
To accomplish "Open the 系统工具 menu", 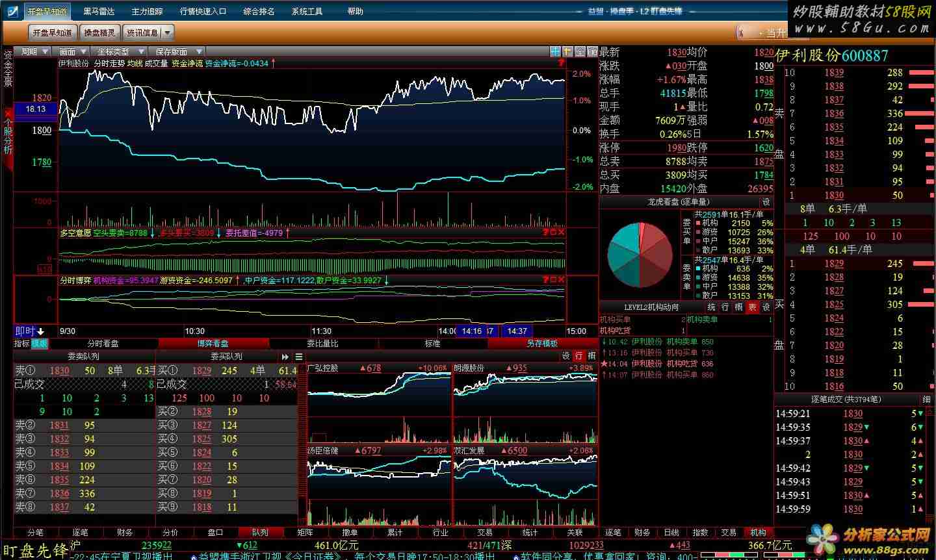I will click(307, 11).
